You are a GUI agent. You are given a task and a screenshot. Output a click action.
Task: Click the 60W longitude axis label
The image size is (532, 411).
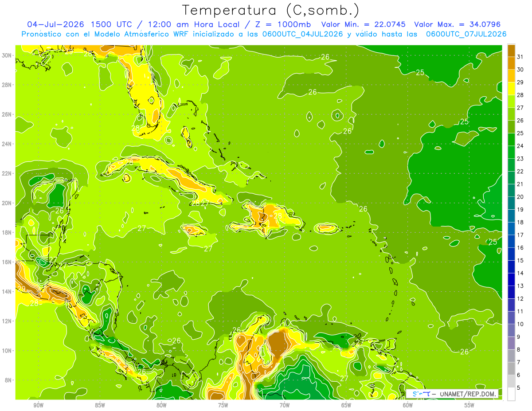408,405
